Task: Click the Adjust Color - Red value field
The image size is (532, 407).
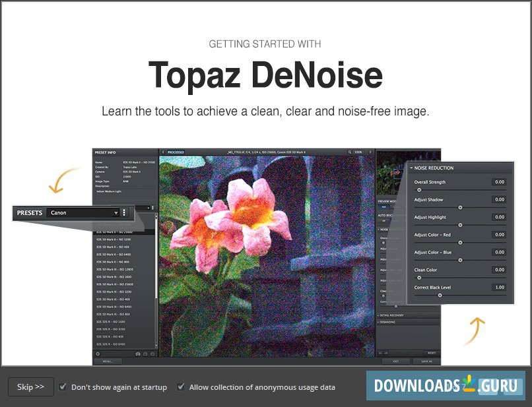Action: pos(499,235)
